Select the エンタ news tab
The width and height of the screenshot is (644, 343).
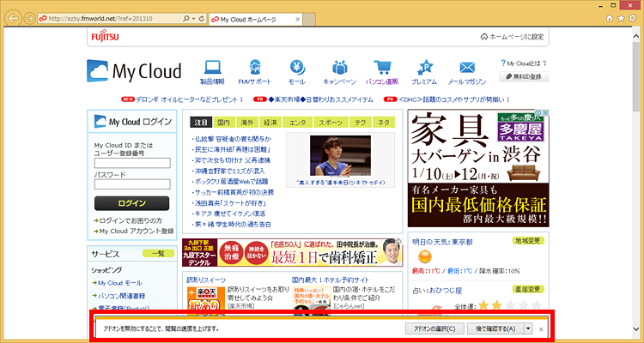(297, 123)
